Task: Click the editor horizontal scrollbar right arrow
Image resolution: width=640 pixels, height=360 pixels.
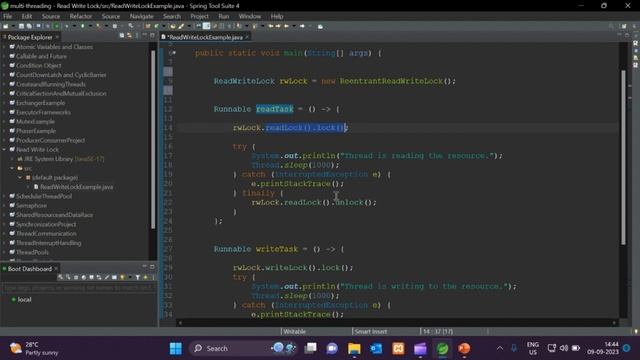Action: pos(614,322)
